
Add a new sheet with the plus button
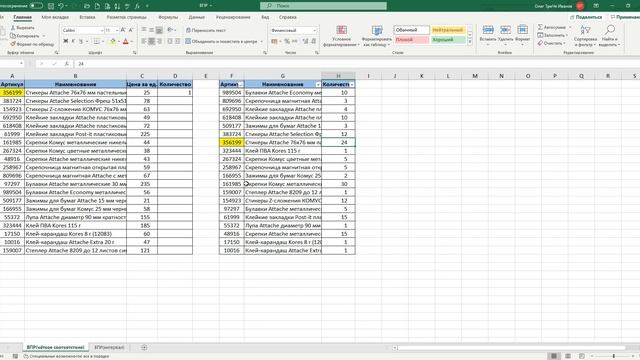click(x=144, y=347)
